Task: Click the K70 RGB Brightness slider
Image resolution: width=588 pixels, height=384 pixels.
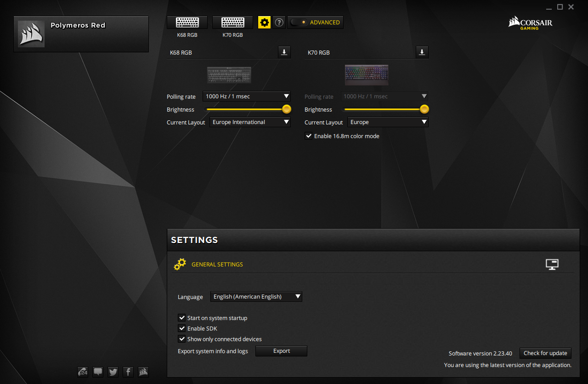Action: (385, 109)
